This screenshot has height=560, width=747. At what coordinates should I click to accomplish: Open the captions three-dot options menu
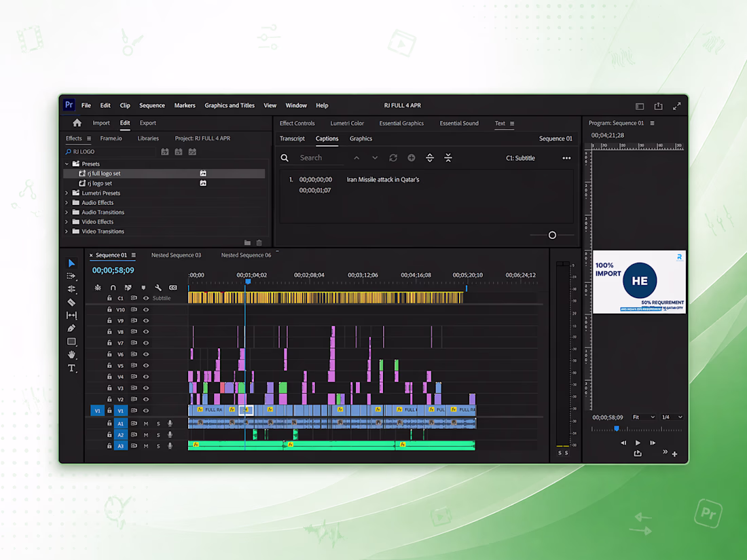click(x=566, y=158)
